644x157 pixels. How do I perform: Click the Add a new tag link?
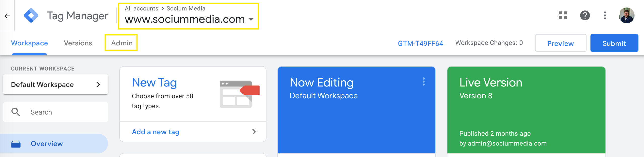click(x=155, y=132)
